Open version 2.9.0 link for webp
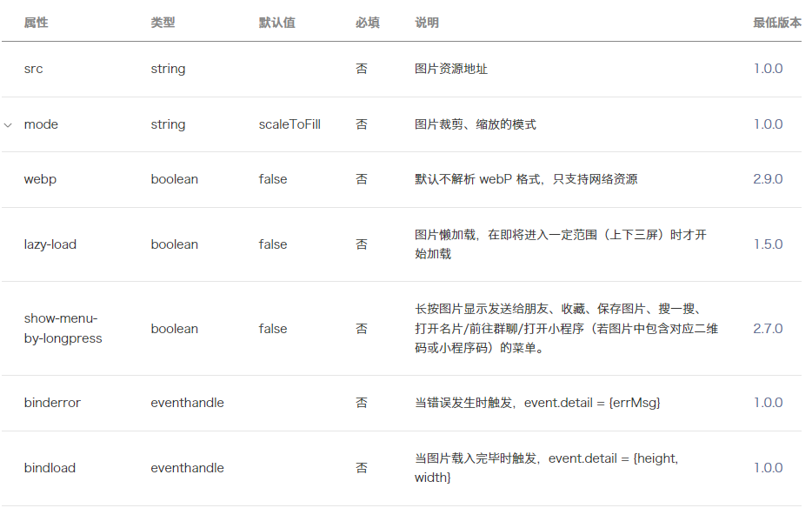 [768, 179]
